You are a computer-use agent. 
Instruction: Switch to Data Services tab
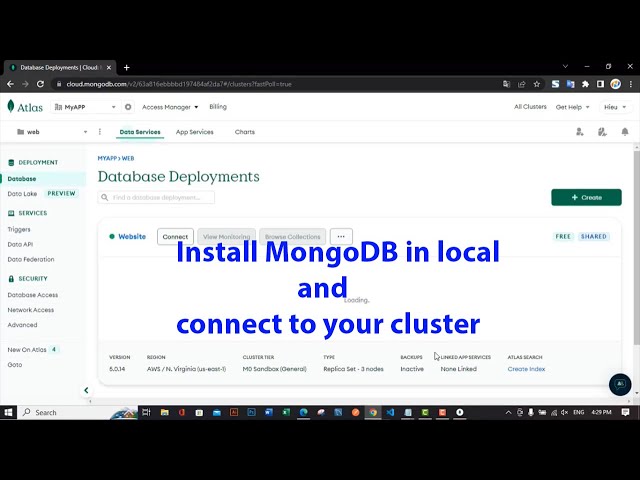pos(140,132)
